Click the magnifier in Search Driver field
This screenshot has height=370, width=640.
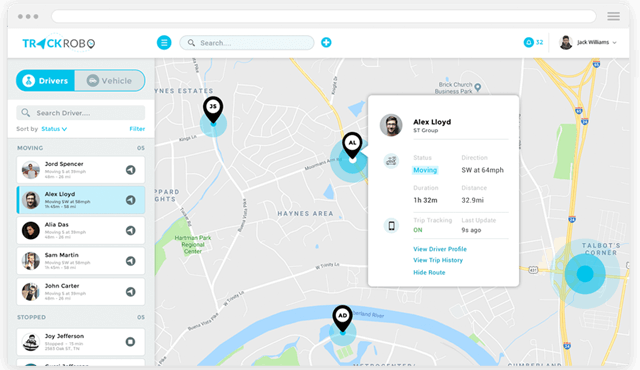26,113
